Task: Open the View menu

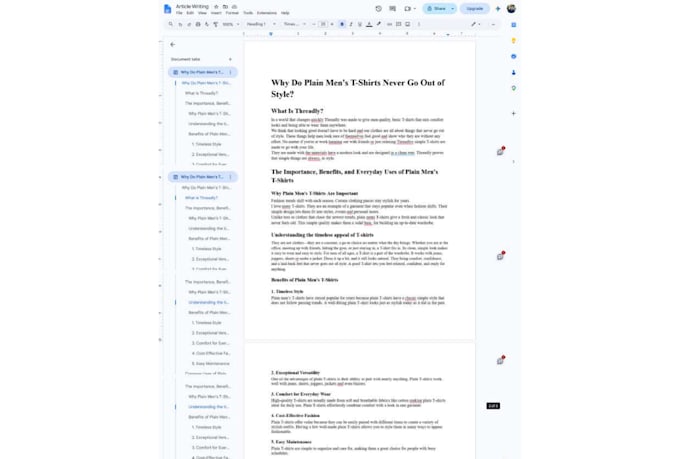Action: 202,13
